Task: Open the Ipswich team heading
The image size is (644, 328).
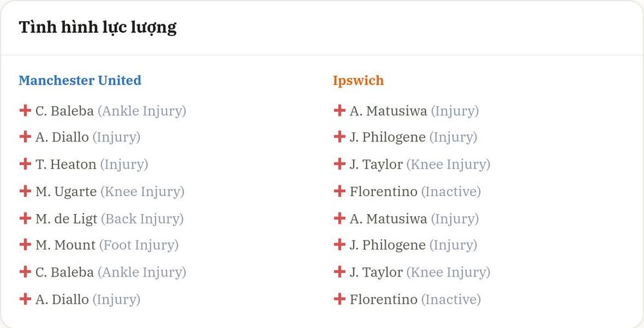Action: click(358, 80)
